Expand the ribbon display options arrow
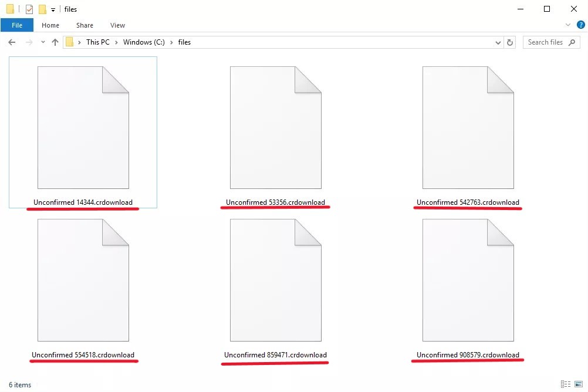This screenshot has height=392, width=588. [567, 25]
